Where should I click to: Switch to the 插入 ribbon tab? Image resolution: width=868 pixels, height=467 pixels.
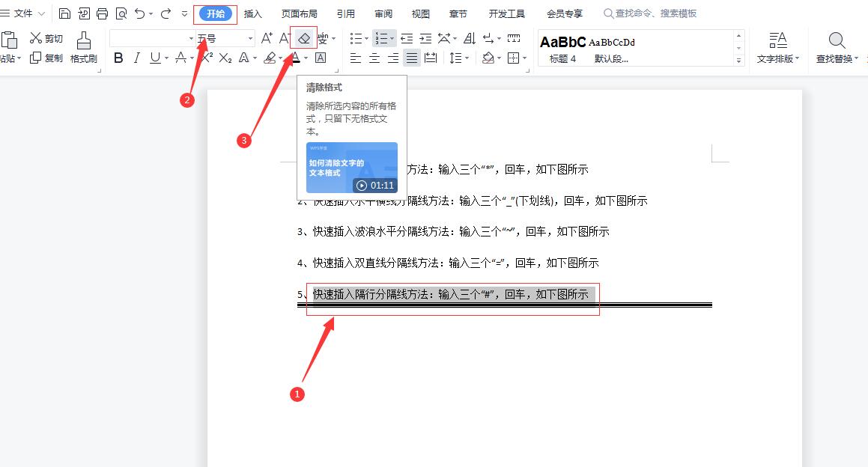(252, 13)
